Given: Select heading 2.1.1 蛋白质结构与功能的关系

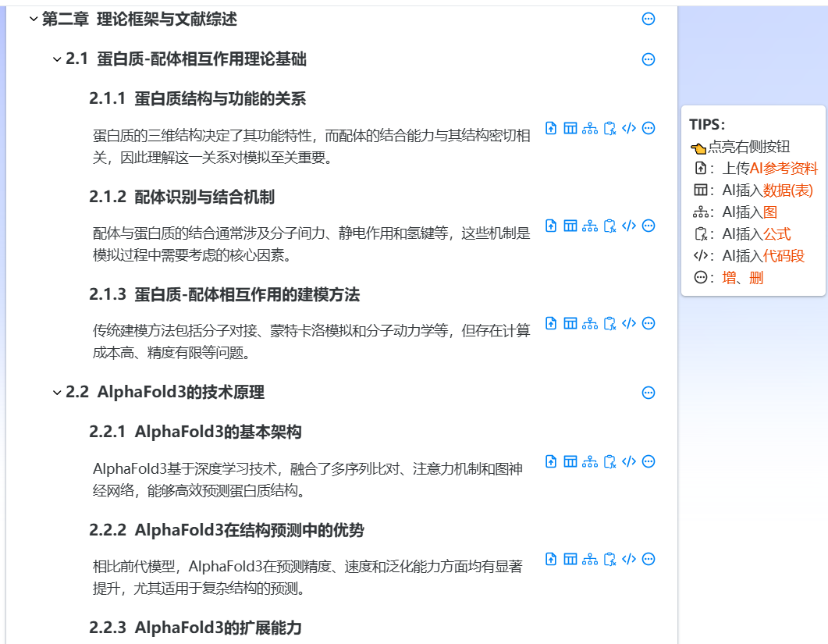Looking at the screenshot, I should (x=197, y=99).
